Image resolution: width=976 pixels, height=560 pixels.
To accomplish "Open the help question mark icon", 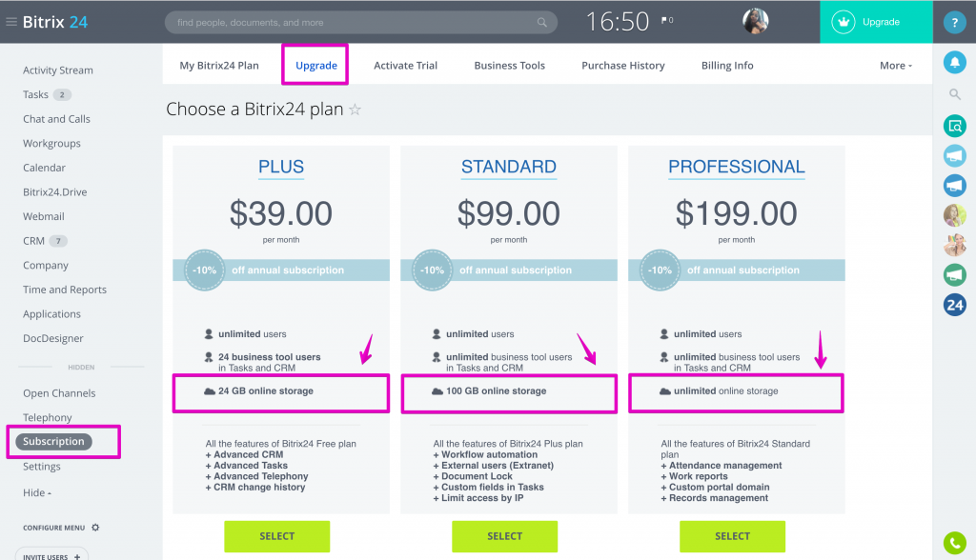I will click(954, 23).
